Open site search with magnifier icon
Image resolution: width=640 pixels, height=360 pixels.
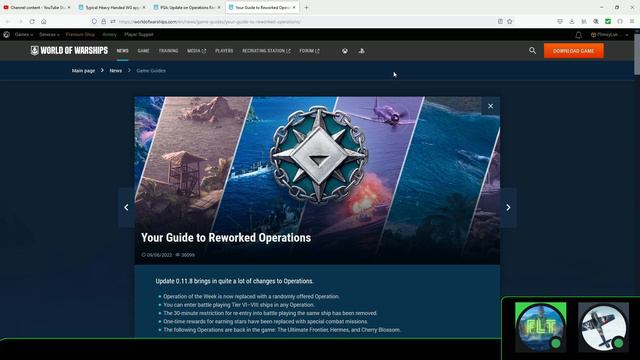point(532,51)
